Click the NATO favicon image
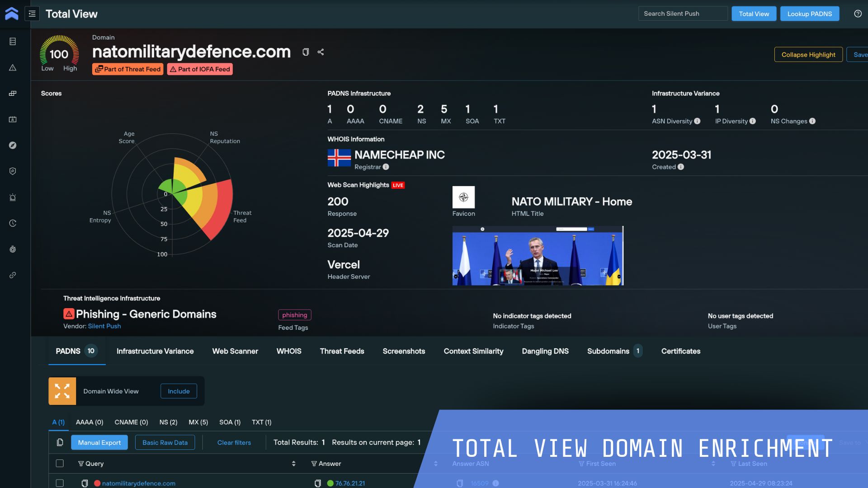The width and height of the screenshot is (868, 488). click(x=463, y=197)
